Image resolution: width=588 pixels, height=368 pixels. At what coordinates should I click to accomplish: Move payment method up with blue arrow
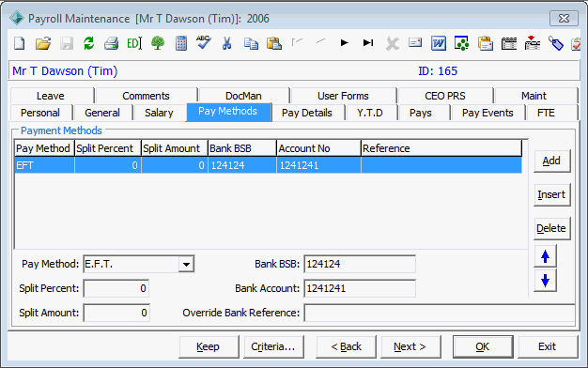click(545, 256)
